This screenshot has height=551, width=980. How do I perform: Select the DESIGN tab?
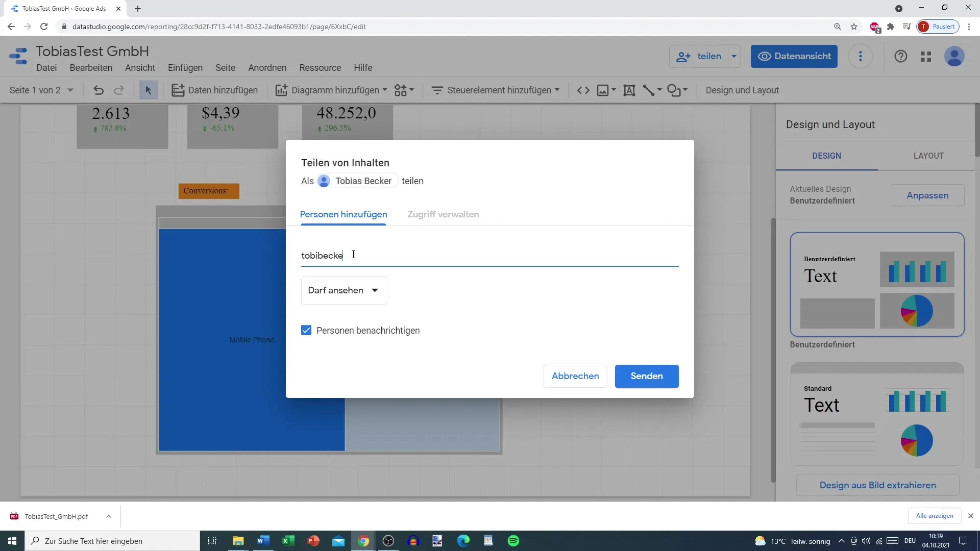pyautogui.click(x=826, y=156)
